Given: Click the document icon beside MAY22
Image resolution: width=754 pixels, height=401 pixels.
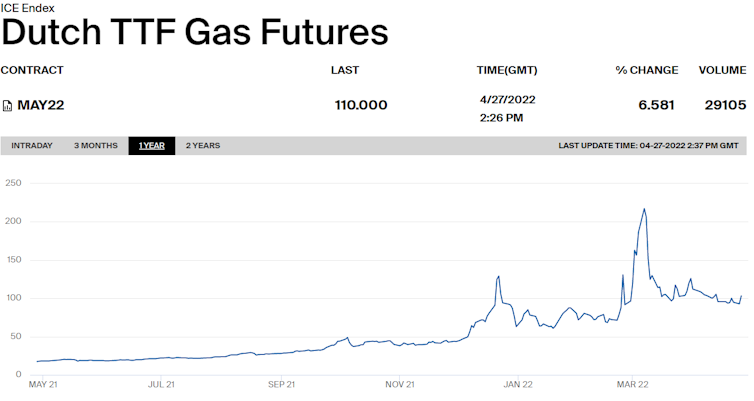Looking at the screenshot, I should coord(7,105).
